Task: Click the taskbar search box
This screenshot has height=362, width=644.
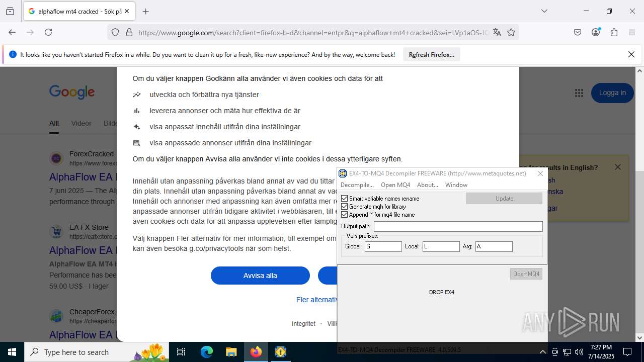Action: tap(97, 352)
